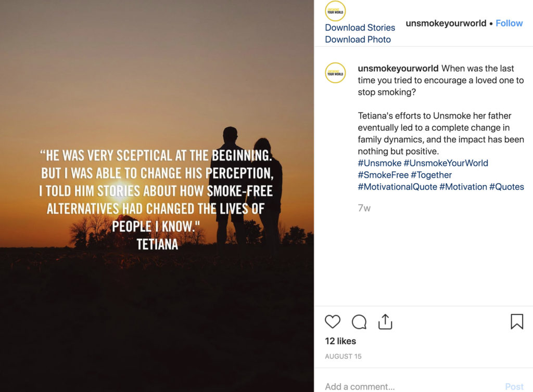Image resolution: width=533 pixels, height=392 pixels.
Task: Open the #SmokeFree hashtag
Action: click(x=383, y=175)
